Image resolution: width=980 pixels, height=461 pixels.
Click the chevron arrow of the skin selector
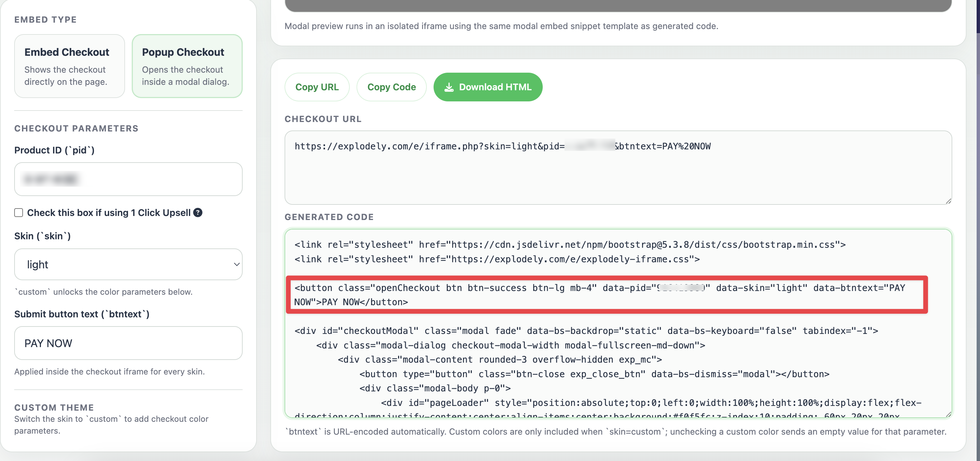point(236,264)
